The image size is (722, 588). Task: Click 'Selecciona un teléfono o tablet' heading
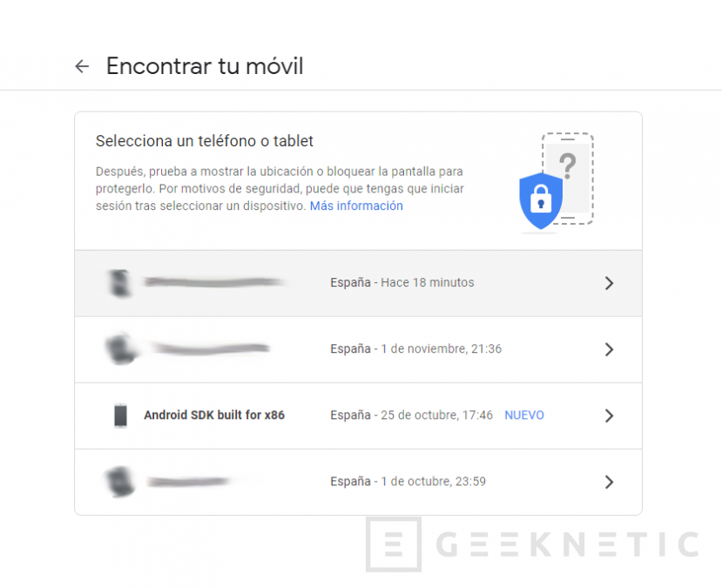coord(205,141)
